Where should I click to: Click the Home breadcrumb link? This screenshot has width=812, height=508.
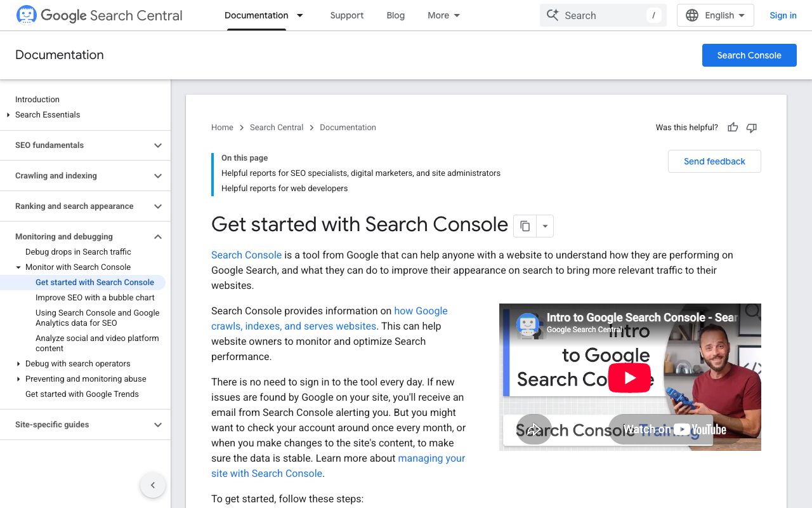pyautogui.click(x=222, y=128)
